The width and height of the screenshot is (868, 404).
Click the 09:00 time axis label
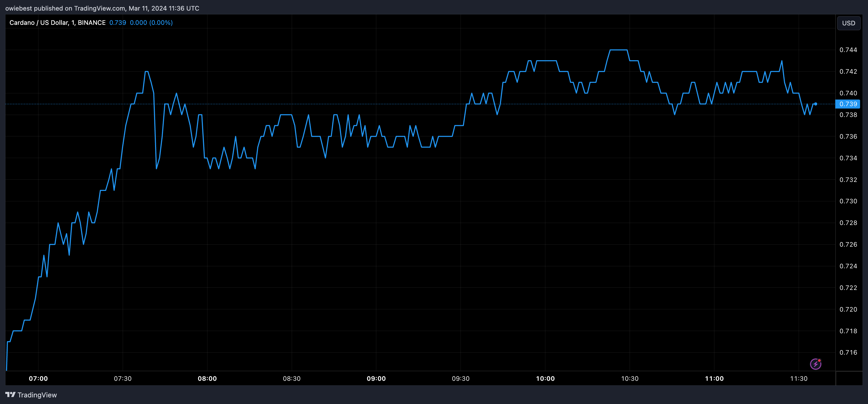coord(376,378)
